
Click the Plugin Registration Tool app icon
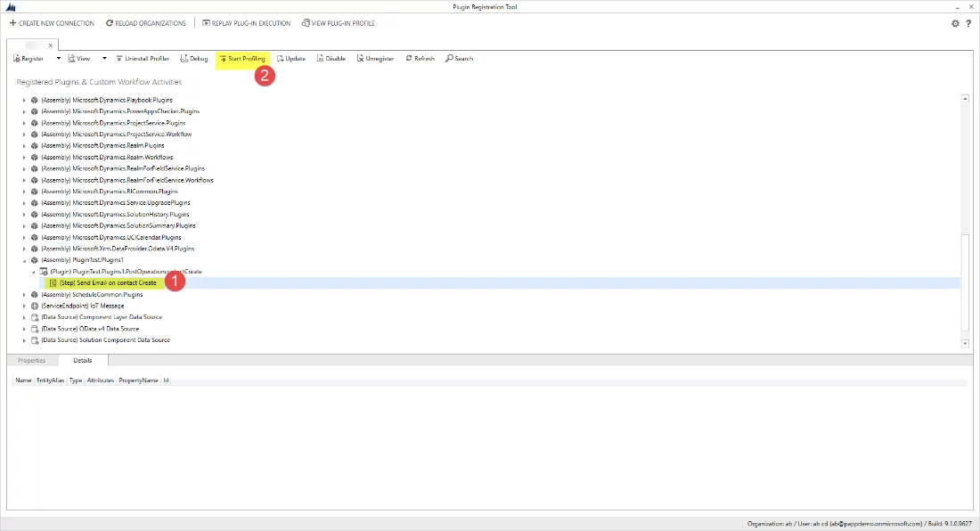tap(11, 7)
